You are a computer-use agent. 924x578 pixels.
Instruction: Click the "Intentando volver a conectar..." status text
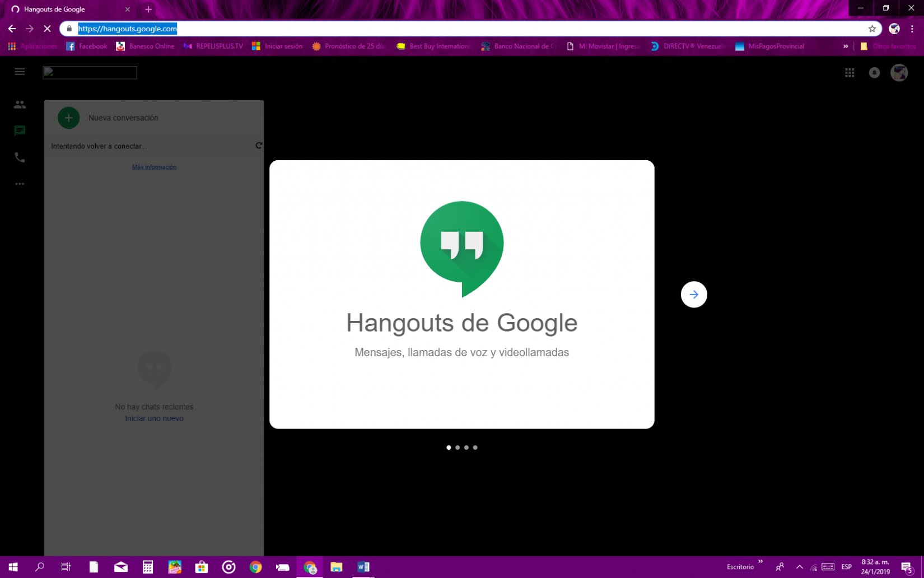99,146
